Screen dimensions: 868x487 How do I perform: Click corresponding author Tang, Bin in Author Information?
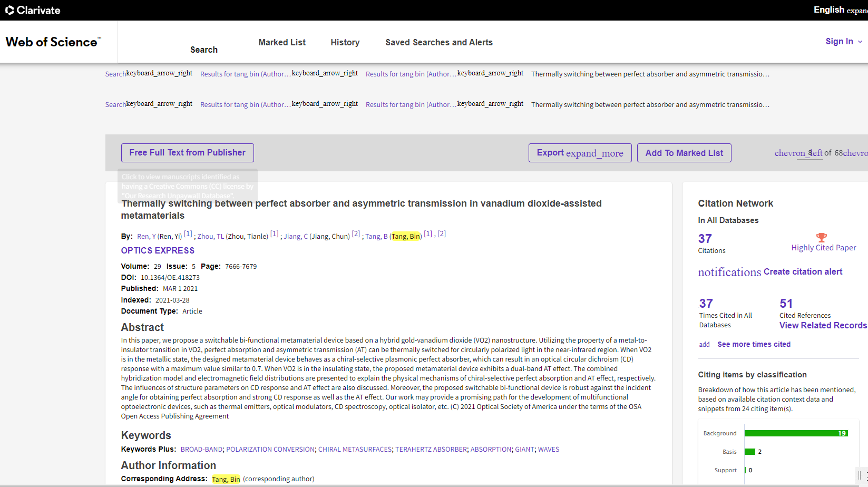tap(226, 479)
